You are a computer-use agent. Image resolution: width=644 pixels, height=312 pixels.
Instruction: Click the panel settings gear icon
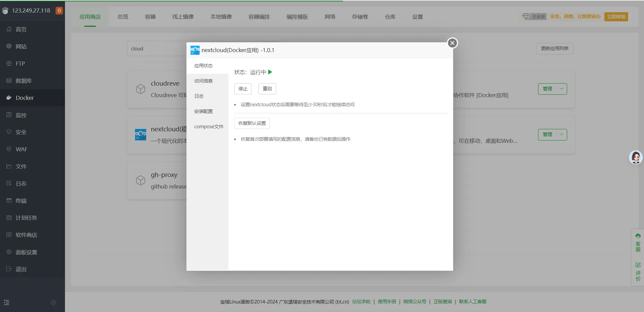9,252
